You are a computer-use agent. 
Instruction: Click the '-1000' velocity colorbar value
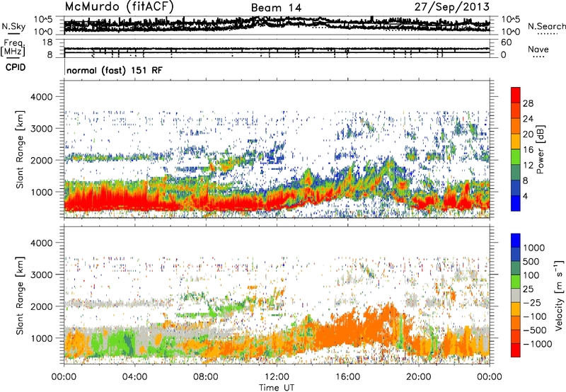pos(537,344)
